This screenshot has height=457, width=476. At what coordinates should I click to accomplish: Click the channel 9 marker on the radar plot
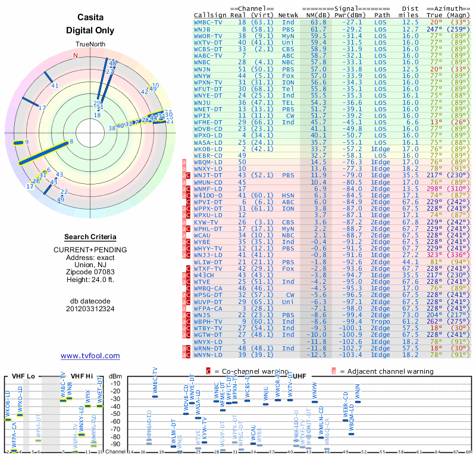point(18,143)
